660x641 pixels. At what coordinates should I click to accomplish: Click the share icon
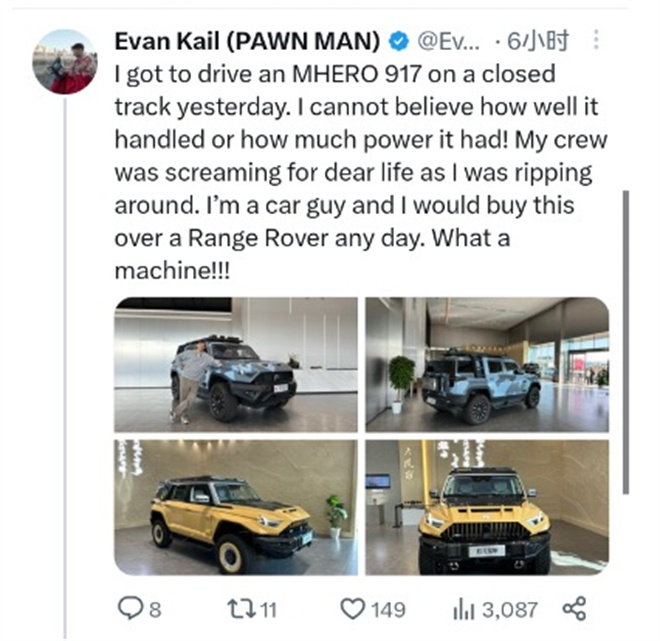click(x=574, y=608)
